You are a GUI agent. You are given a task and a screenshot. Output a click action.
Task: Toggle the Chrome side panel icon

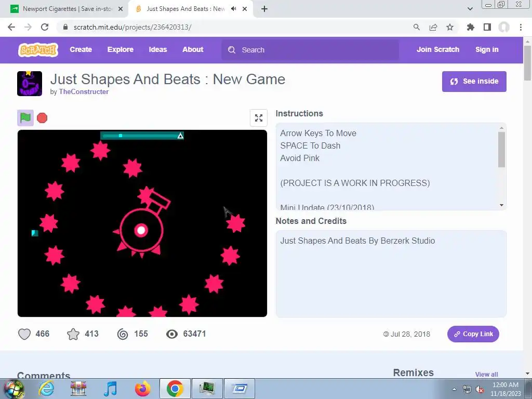(487, 27)
